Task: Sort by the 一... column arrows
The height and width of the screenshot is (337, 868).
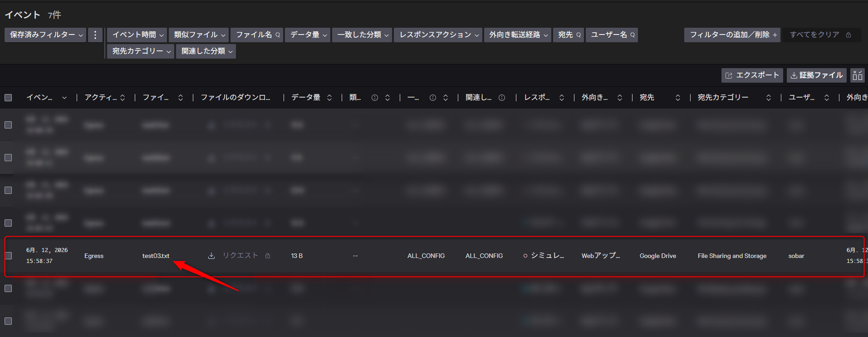Action: (x=446, y=98)
